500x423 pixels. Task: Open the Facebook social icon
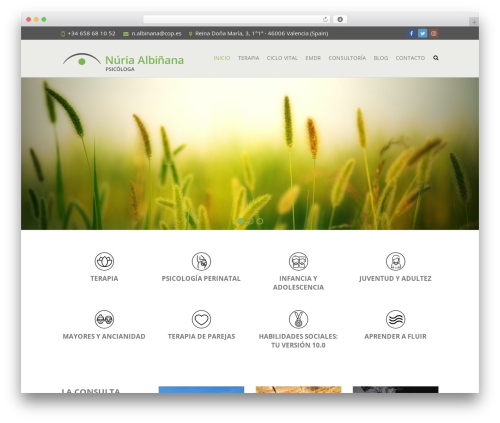411,33
